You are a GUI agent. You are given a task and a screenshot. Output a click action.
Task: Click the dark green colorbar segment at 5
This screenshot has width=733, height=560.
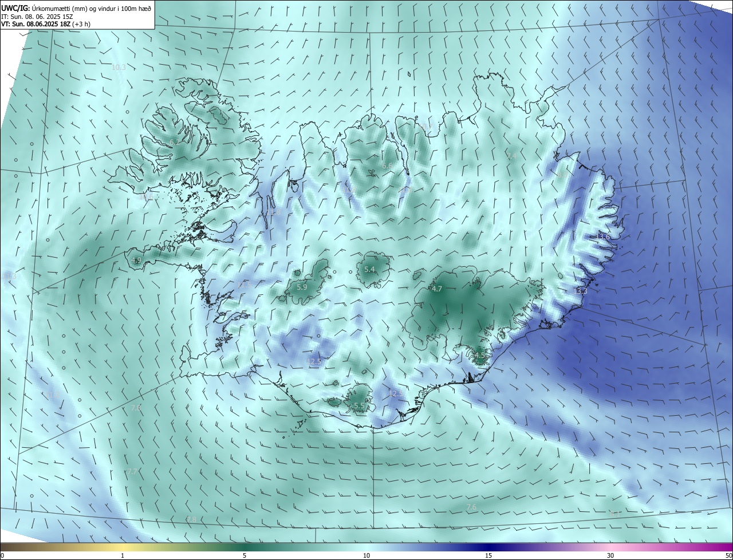(x=245, y=547)
